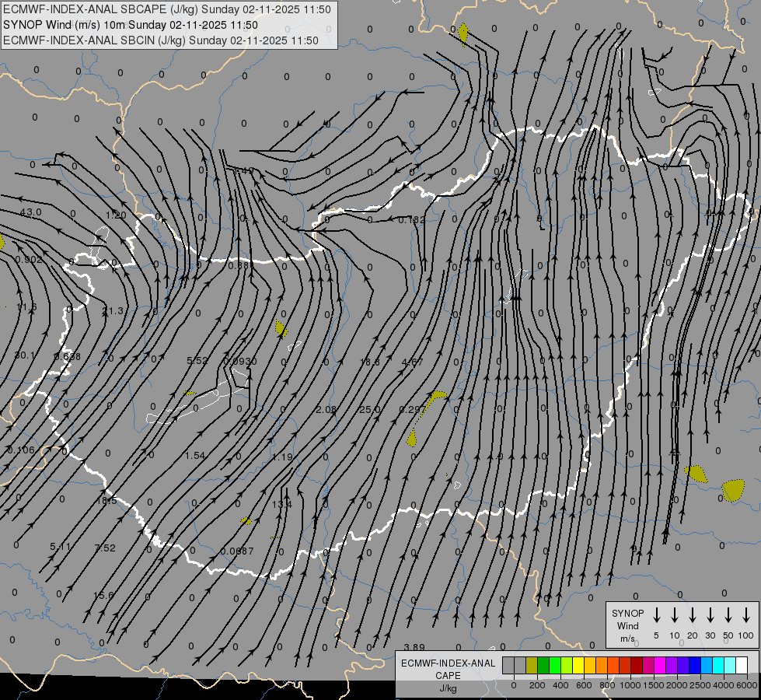This screenshot has height=700, width=761.
Task: Click the 5 m/s wind arrow in legend
Action: [656, 614]
